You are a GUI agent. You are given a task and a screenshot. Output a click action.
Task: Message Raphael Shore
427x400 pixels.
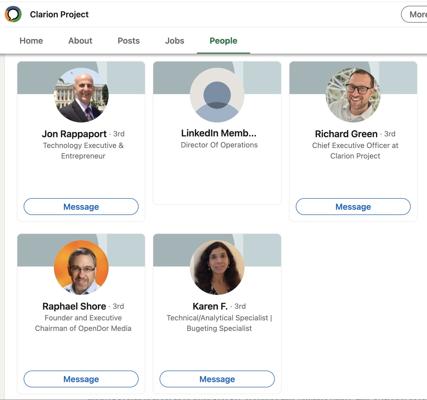[x=81, y=379]
